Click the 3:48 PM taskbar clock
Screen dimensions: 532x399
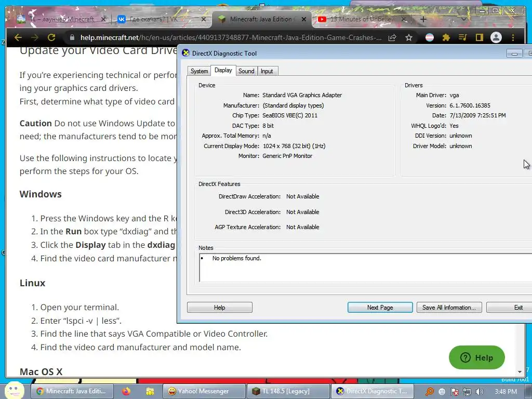click(506, 392)
